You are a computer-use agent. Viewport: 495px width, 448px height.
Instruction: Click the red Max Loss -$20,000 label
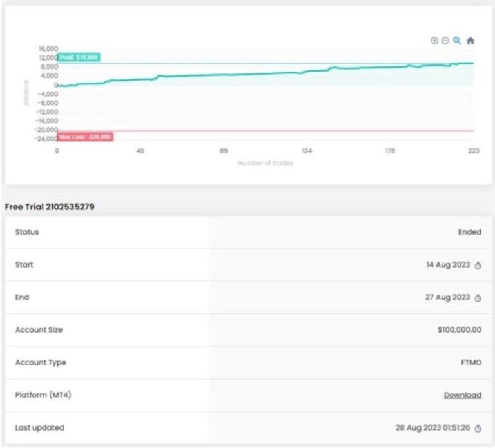tap(85, 137)
